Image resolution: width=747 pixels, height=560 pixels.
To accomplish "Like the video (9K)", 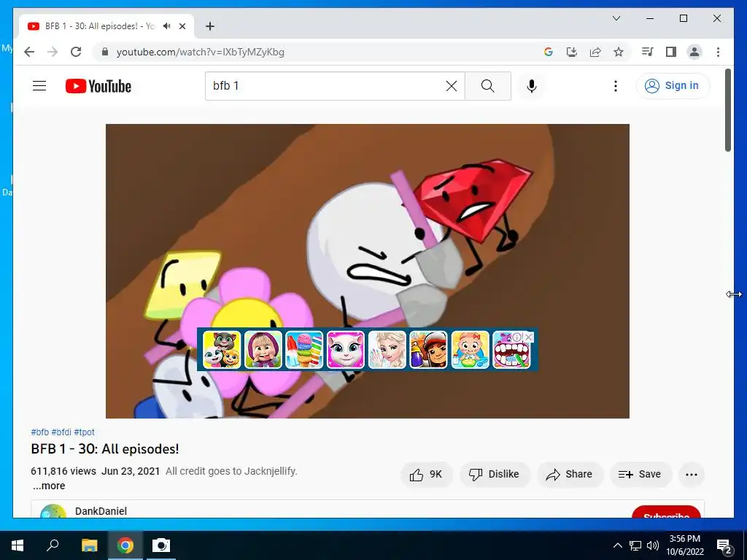I will [x=426, y=474].
